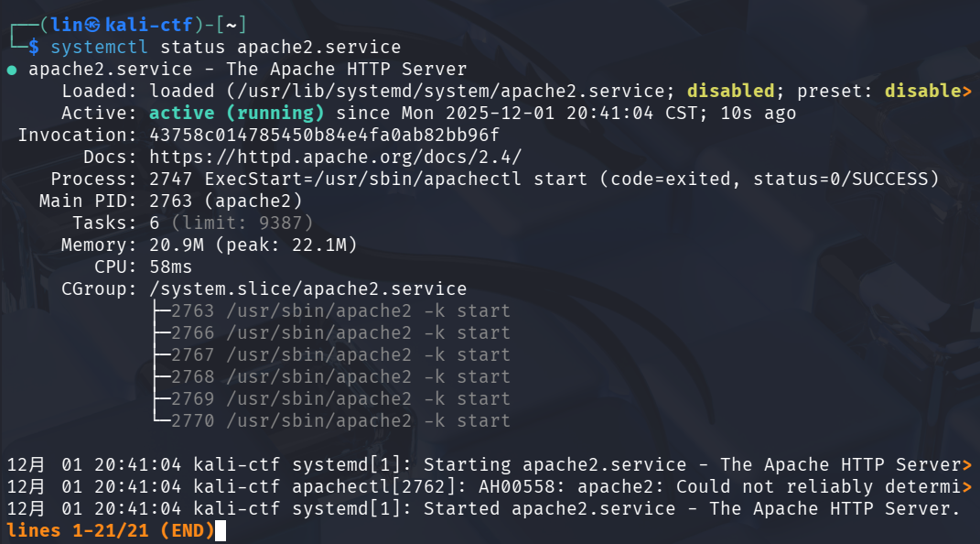The height and width of the screenshot is (544, 980).
Task: Click the kali-ctf hostname in prompt
Action: (149, 25)
